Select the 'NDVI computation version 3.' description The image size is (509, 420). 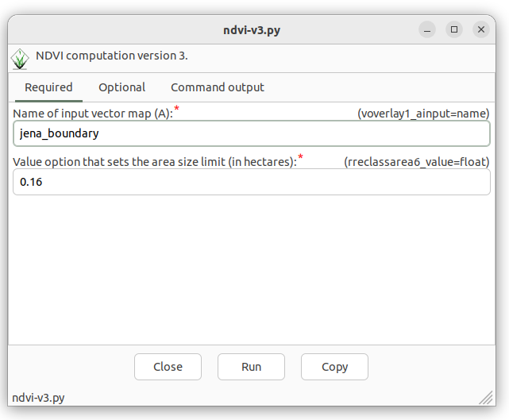pyautogui.click(x=112, y=56)
